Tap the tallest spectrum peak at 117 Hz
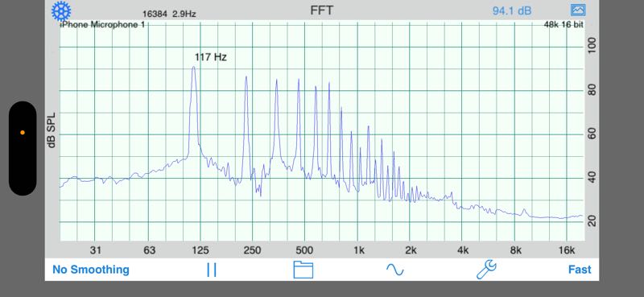 point(193,68)
